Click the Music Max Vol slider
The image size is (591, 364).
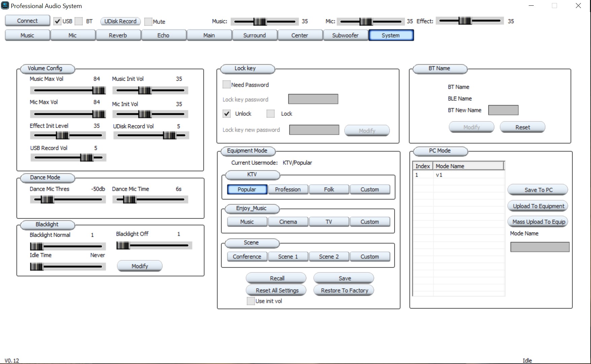(x=68, y=90)
